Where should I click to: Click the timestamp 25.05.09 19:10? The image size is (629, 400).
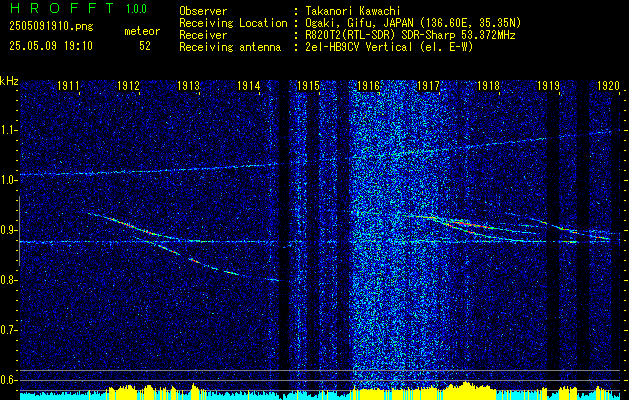pyautogui.click(x=51, y=46)
